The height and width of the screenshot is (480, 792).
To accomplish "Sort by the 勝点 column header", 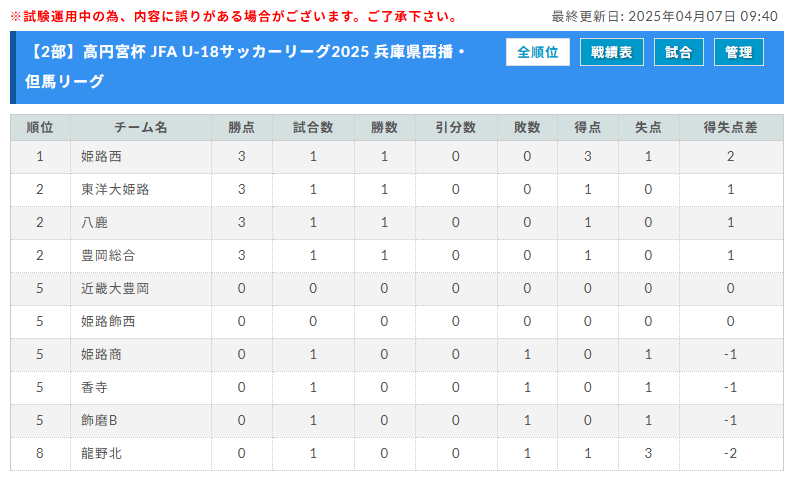I will [x=241, y=127].
